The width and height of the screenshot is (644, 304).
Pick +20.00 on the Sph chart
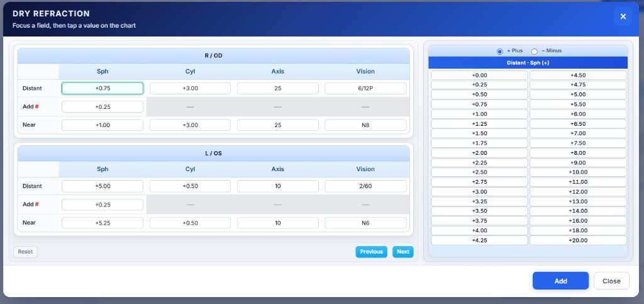pos(578,240)
